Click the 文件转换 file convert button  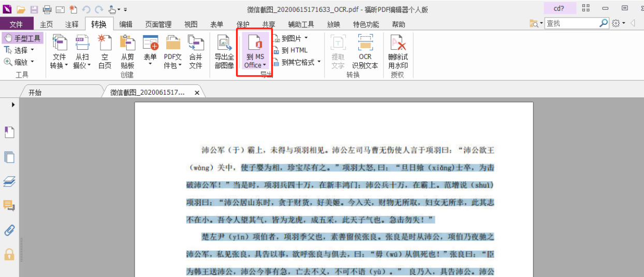(59, 52)
